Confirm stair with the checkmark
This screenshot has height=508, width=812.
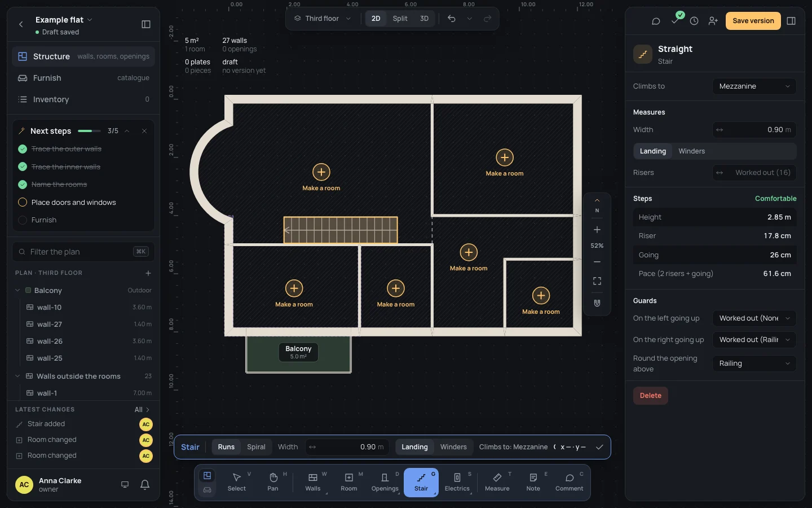coord(599,447)
